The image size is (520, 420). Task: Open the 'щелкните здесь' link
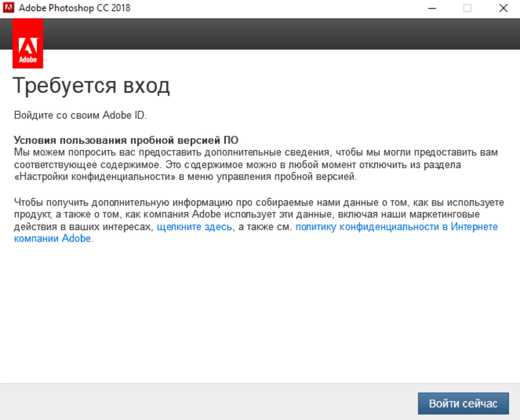coord(194,227)
